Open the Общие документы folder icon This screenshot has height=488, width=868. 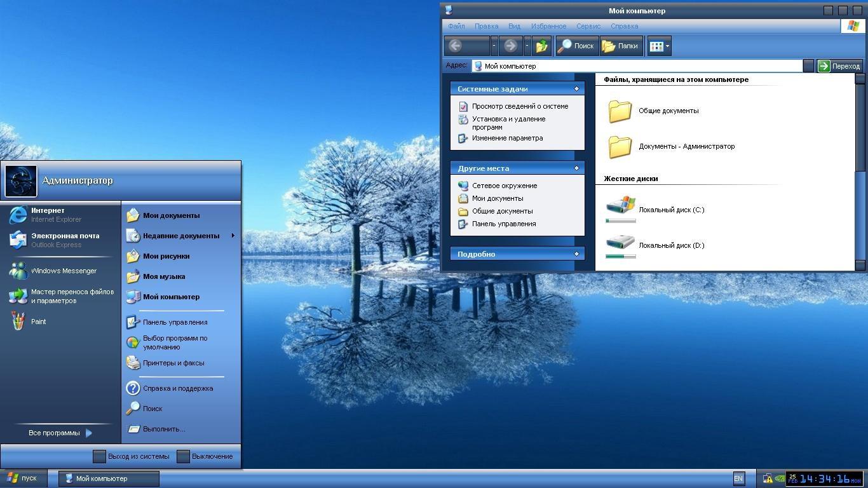pyautogui.click(x=620, y=111)
